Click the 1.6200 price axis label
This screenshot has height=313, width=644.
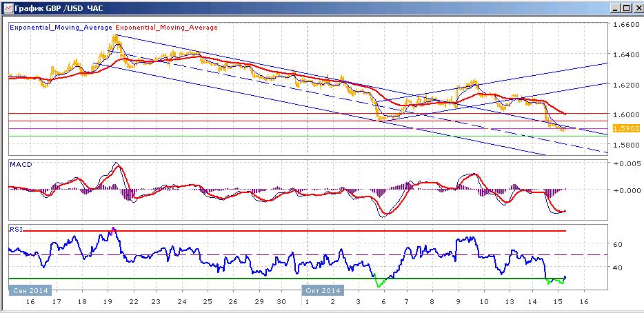(x=626, y=85)
